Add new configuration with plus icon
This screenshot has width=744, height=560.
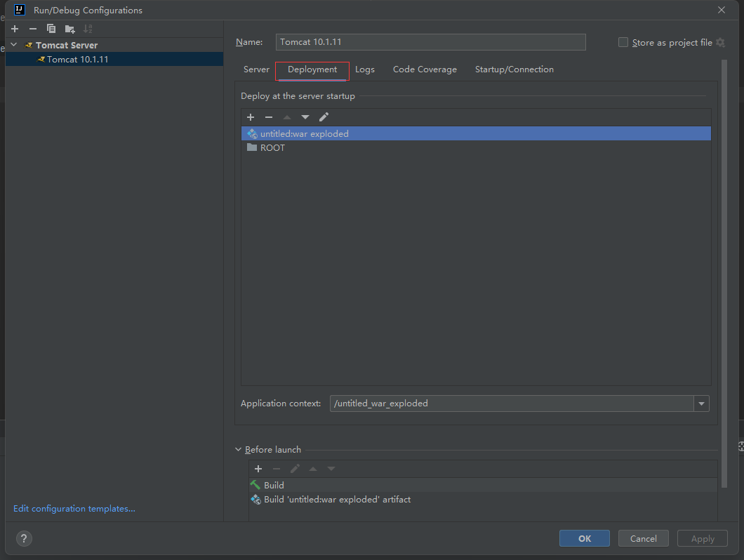coord(15,29)
